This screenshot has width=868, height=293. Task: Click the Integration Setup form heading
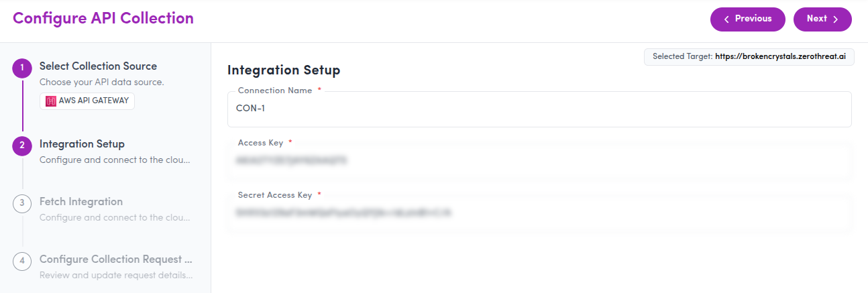point(284,70)
